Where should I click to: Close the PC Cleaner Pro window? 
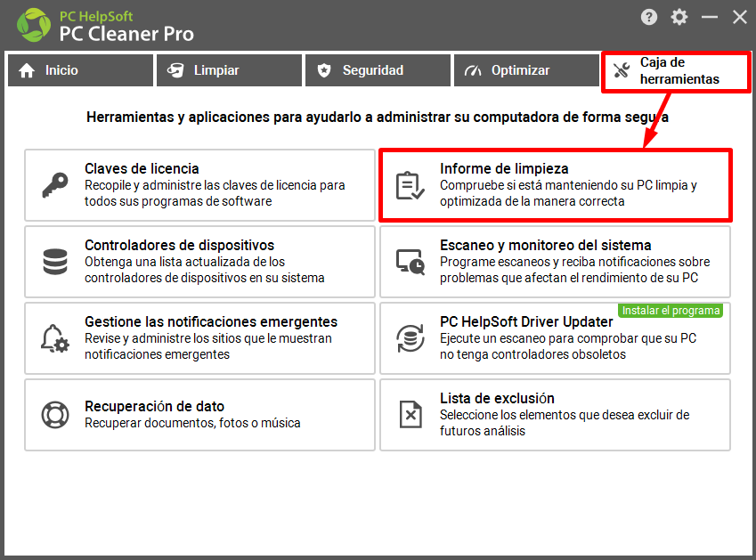tap(739, 17)
